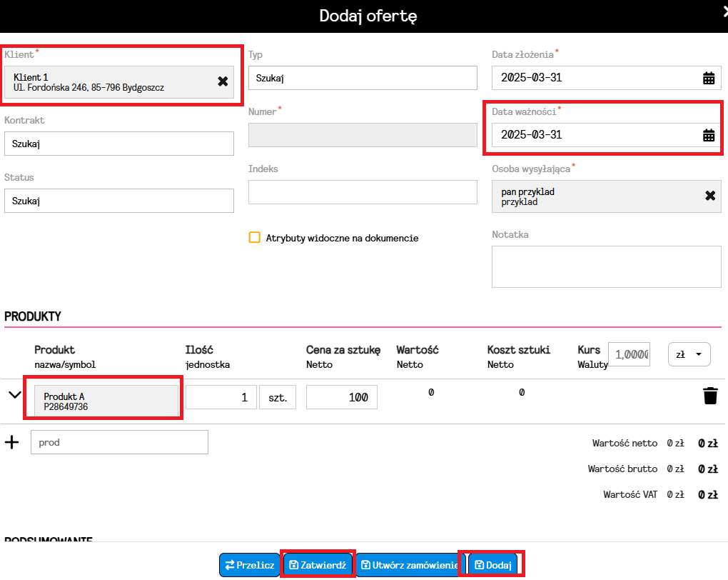Focus the Ilość quantity field
728x580 pixels.
click(221, 398)
